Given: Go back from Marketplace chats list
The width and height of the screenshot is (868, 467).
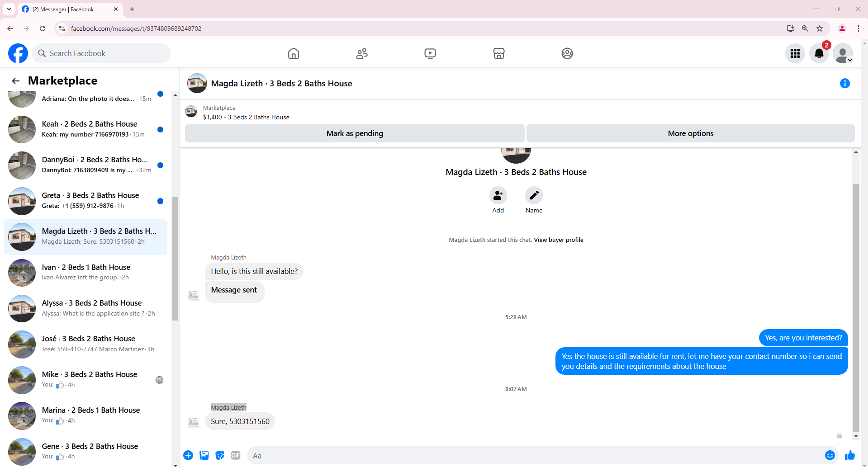Looking at the screenshot, I should click(x=16, y=81).
